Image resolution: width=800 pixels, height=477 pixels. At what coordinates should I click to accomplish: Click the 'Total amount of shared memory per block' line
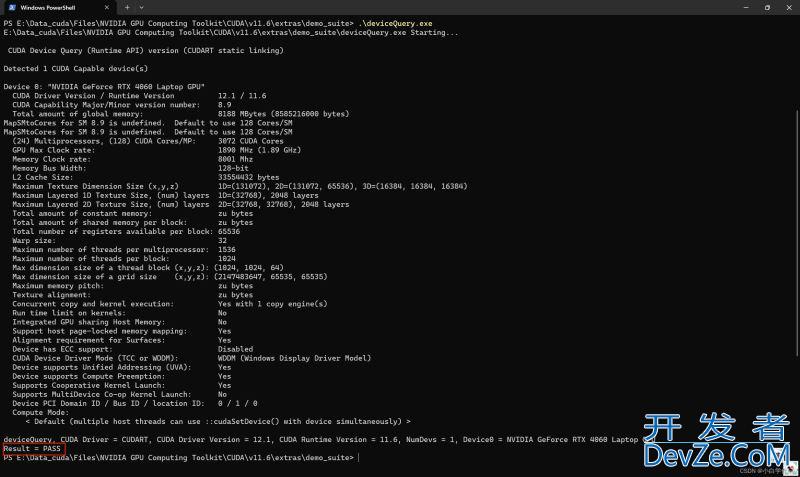133,222
